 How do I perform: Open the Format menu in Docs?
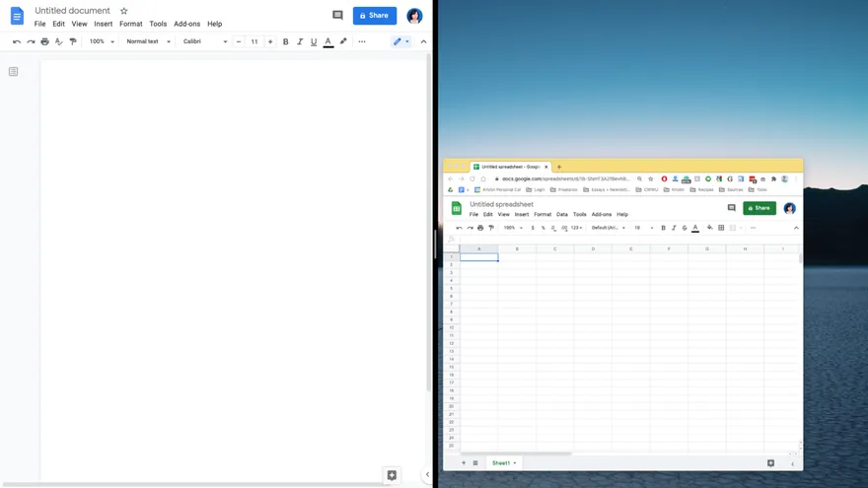130,24
